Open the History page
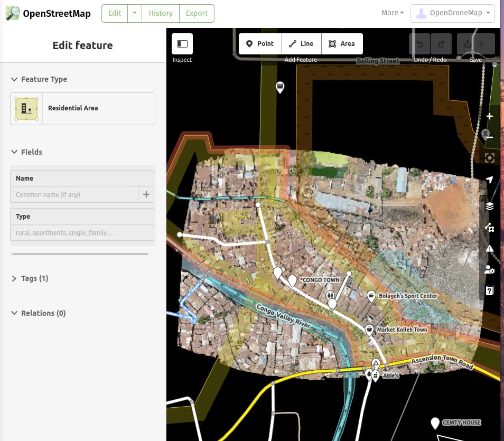504x441 pixels. click(x=161, y=13)
